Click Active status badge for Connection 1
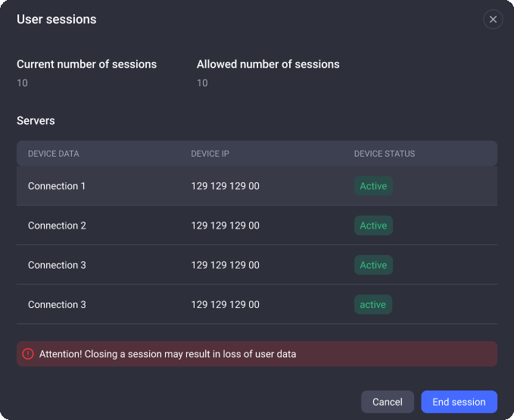The width and height of the screenshot is (514, 420). (373, 186)
